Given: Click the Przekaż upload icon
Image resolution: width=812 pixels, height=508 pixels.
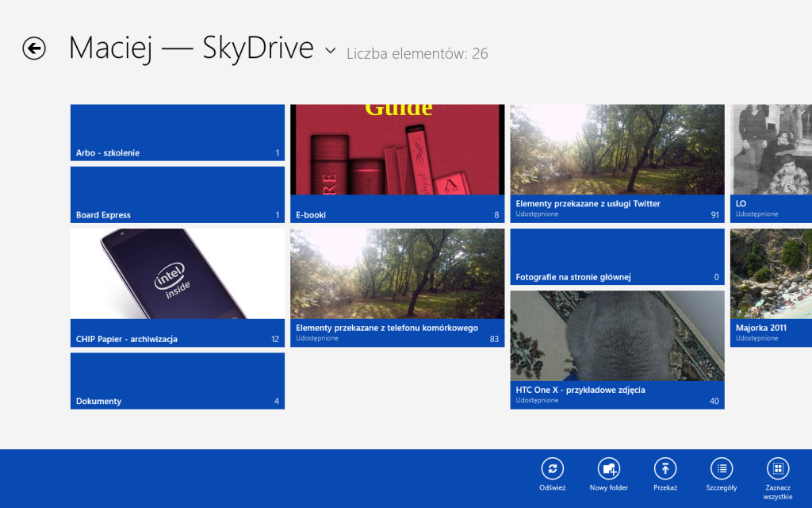Looking at the screenshot, I should (x=665, y=468).
